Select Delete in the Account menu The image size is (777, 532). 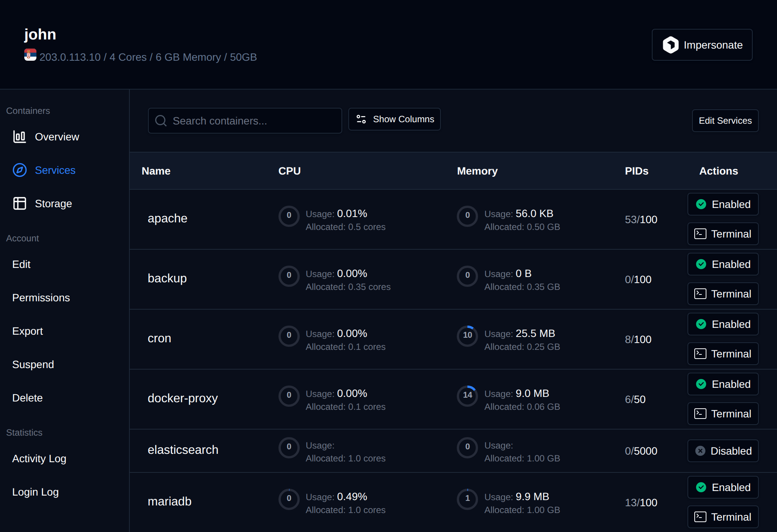27,398
